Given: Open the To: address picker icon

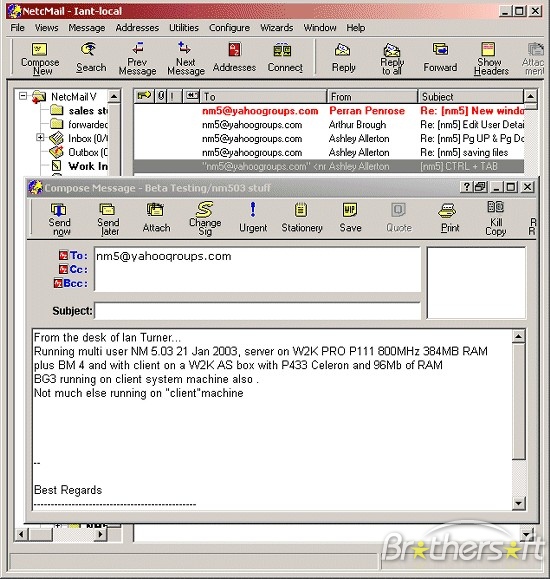Looking at the screenshot, I should tap(63, 255).
